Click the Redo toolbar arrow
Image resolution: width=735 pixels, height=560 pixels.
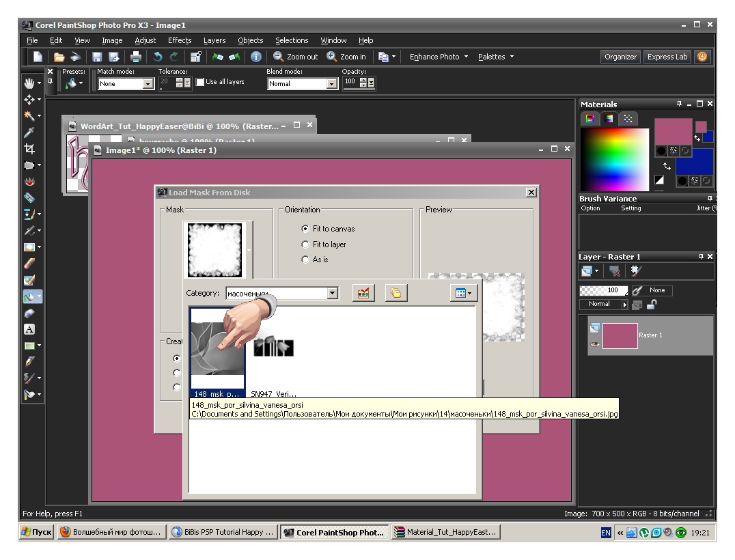point(174,57)
